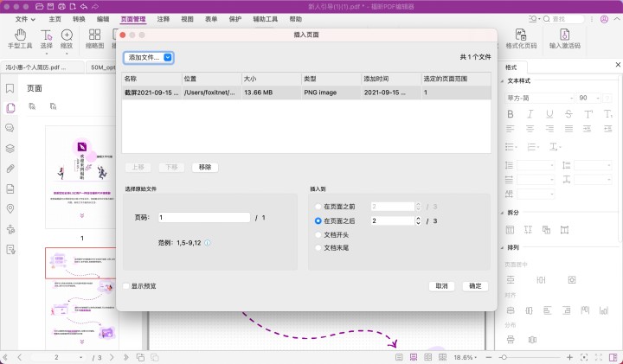Apply Bold text style in format panel
The image size is (623, 364).
pos(511,114)
